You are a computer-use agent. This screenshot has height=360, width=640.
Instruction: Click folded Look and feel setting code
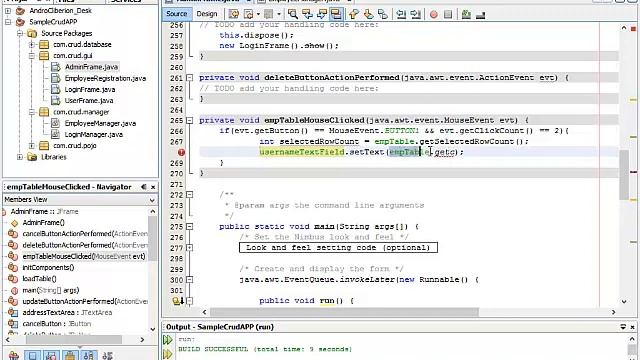(x=338, y=248)
